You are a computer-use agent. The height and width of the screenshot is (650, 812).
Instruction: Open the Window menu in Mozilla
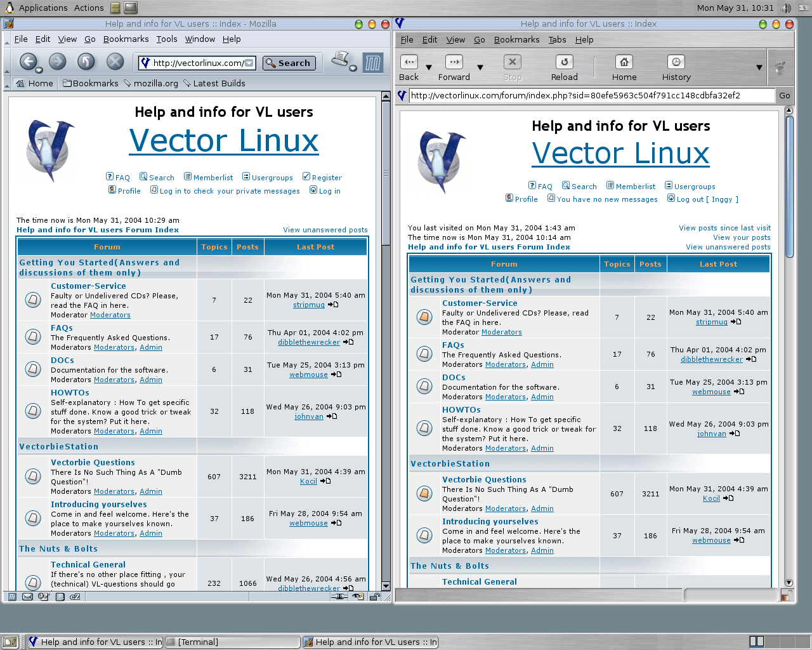click(x=200, y=39)
